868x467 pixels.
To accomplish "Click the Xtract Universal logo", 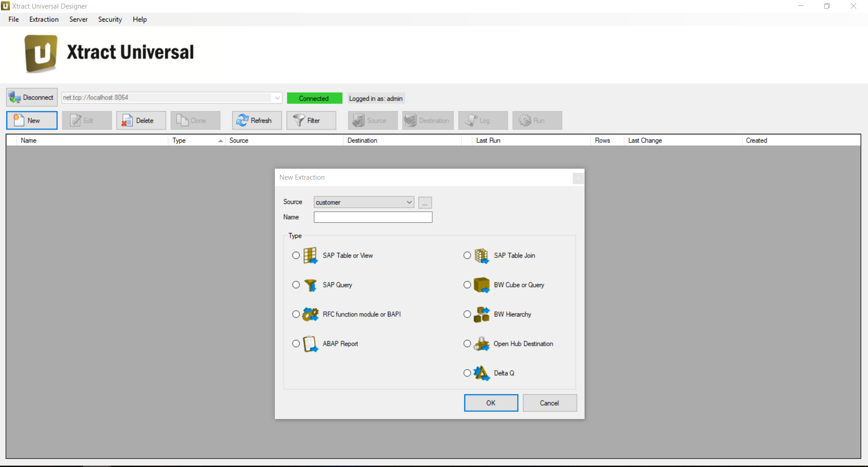I will click(41, 53).
